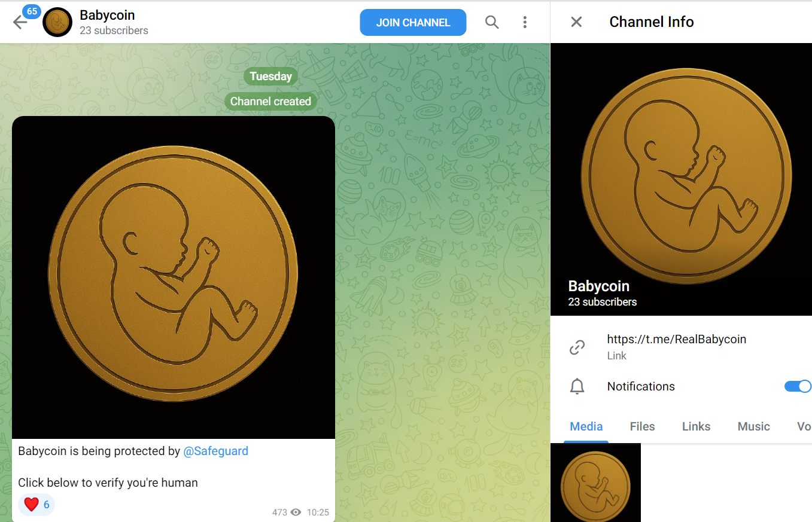This screenshot has width=812, height=522.
Task: Open the @Safeguard mention link
Action: pyautogui.click(x=215, y=451)
